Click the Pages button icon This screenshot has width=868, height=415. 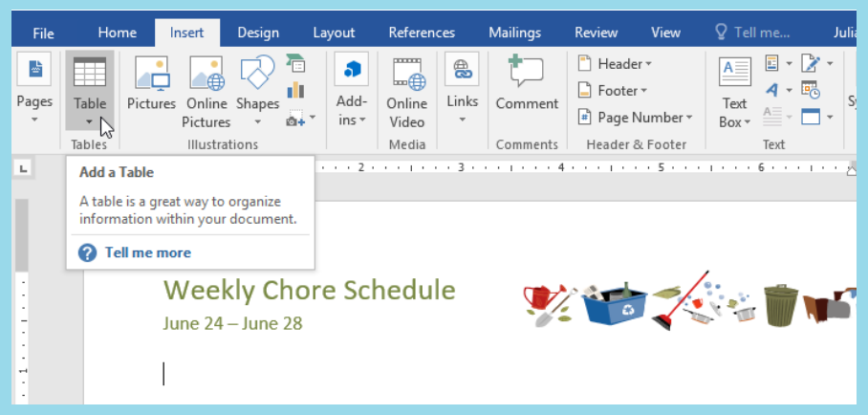(x=34, y=70)
